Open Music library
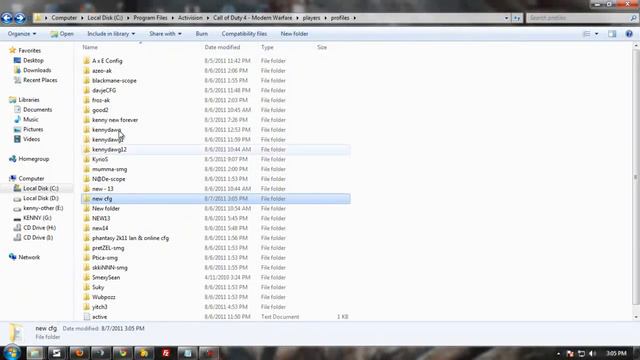Image resolution: width=640 pixels, height=360 pixels. point(31,119)
